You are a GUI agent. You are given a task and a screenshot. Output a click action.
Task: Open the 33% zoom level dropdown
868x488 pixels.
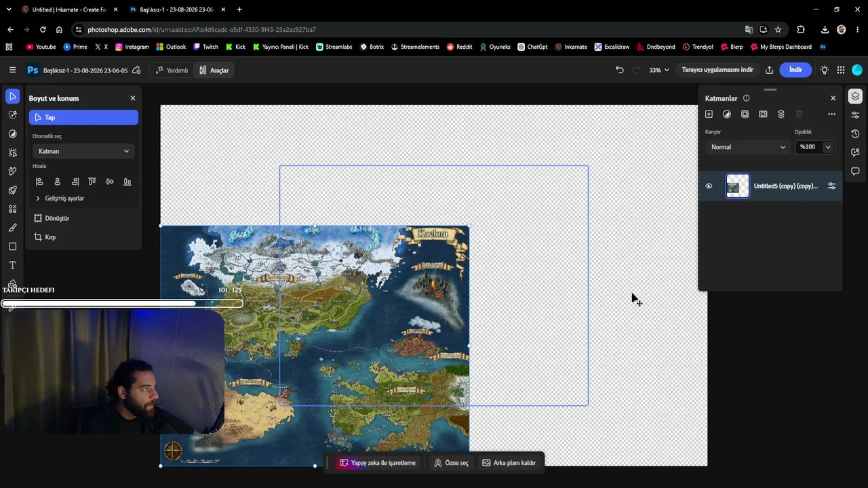pos(659,70)
